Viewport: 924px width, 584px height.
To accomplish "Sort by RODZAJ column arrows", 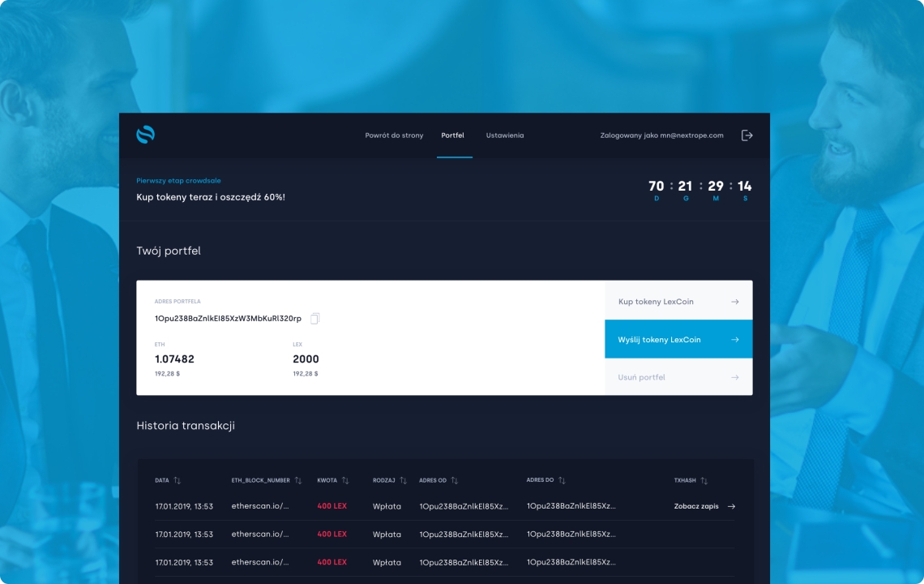I will point(403,480).
